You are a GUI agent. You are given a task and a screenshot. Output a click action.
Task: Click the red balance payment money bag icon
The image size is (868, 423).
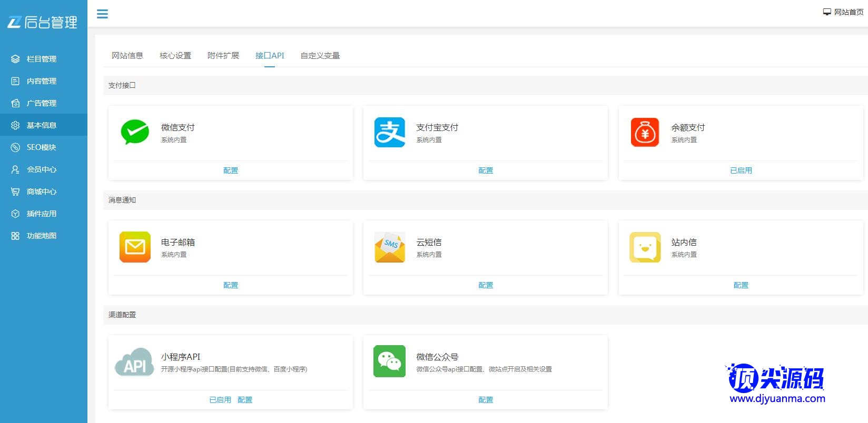(x=645, y=132)
